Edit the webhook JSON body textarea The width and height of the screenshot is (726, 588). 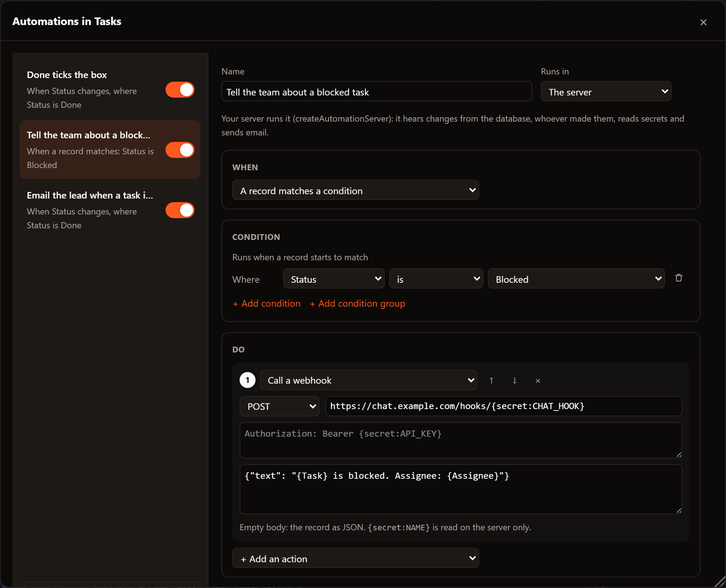click(x=461, y=489)
